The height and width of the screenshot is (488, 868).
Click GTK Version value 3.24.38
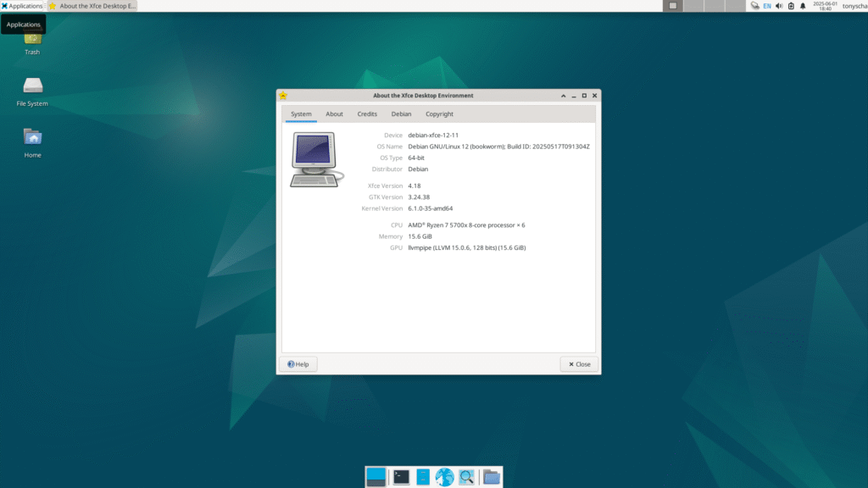pyautogui.click(x=419, y=197)
